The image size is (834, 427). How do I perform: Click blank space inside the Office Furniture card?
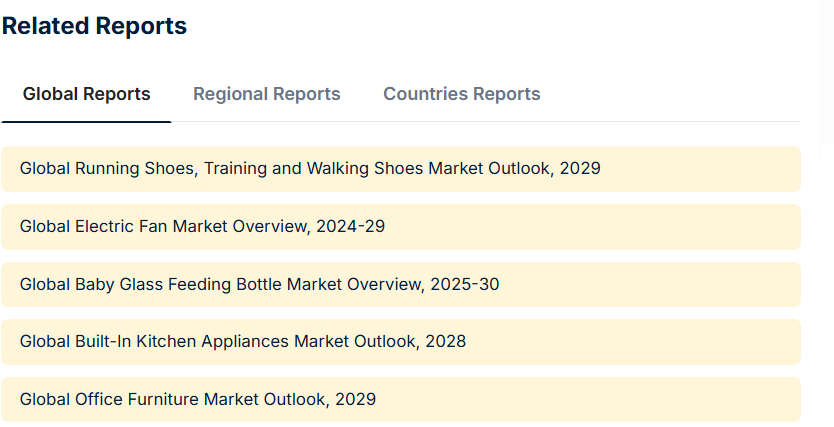point(585,399)
